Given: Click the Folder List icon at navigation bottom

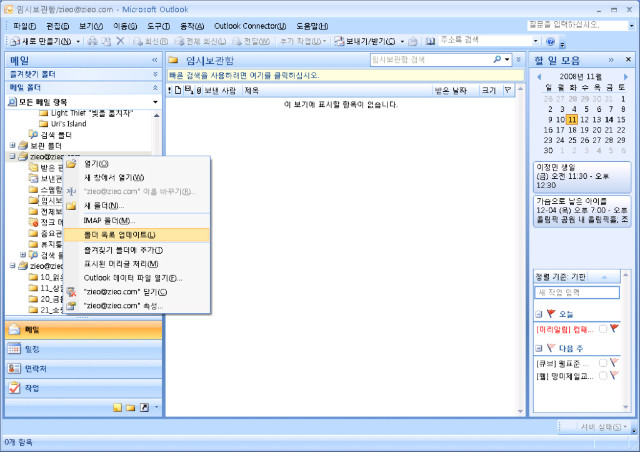Looking at the screenshot, I should tap(131, 407).
